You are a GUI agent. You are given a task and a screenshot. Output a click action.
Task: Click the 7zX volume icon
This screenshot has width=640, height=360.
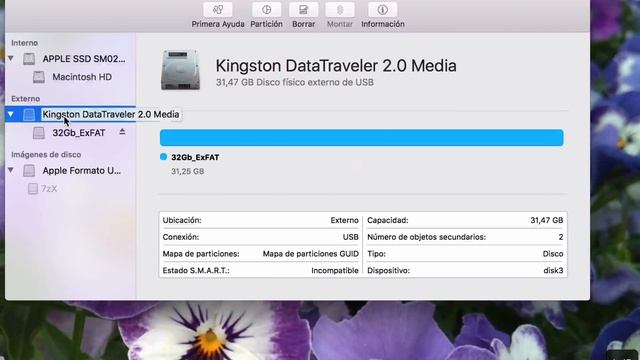point(33,189)
